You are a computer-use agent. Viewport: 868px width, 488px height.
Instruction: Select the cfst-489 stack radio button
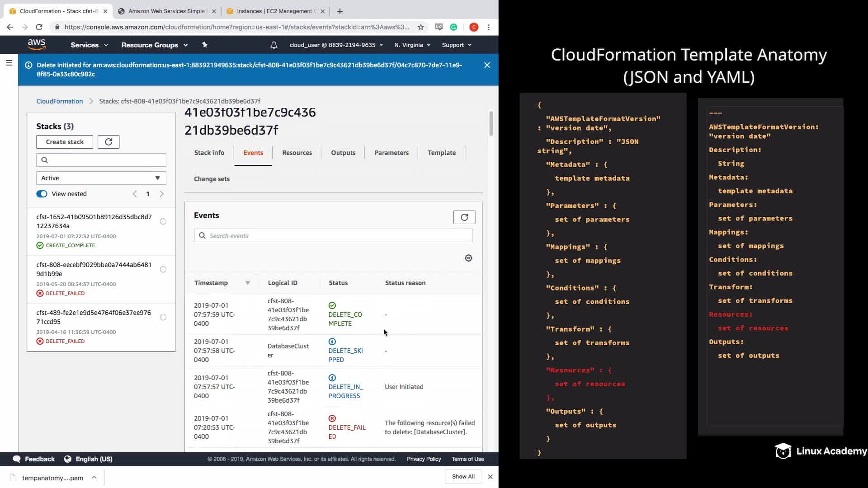(x=163, y=317)
